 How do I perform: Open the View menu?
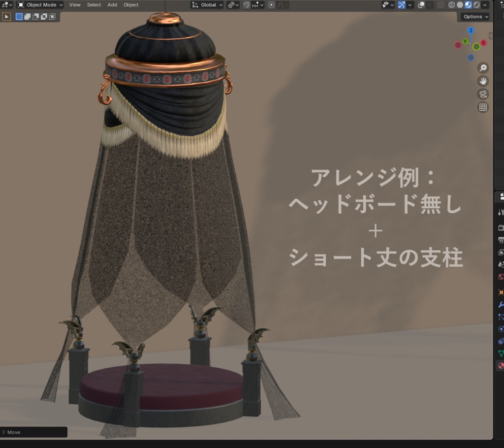click(x=75, y=5)
